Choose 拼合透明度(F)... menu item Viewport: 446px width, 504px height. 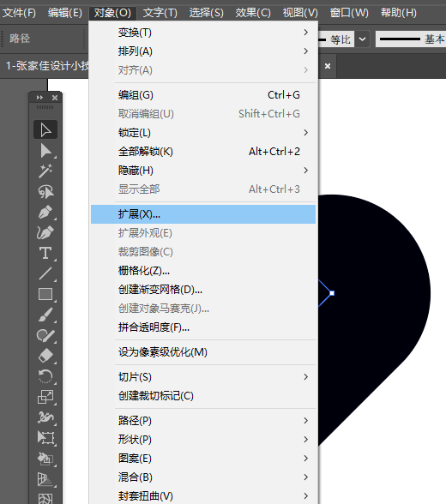pos(203,327)
